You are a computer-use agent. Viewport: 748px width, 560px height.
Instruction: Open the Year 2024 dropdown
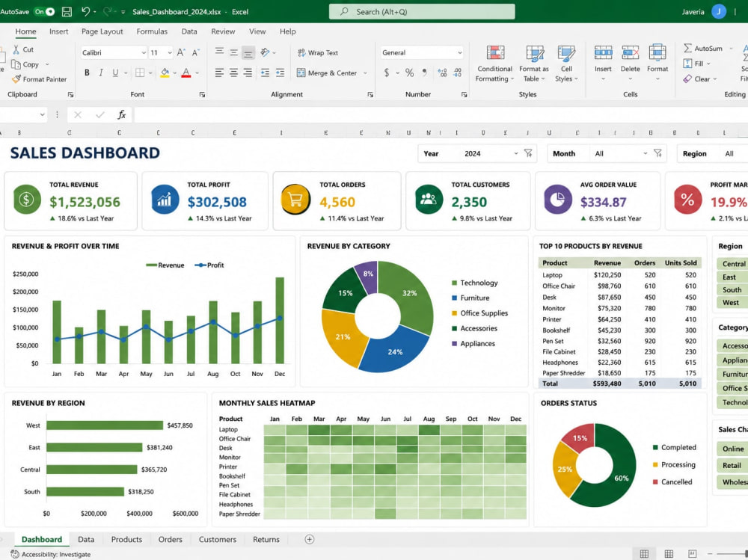pos(515,153)
